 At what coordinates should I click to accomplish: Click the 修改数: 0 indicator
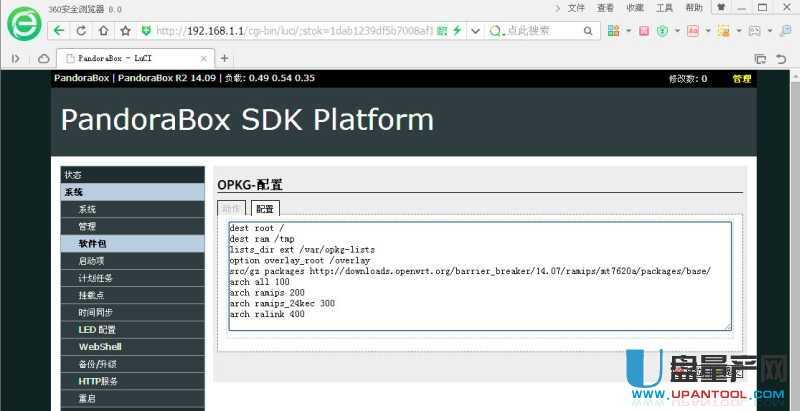[x=688, y=79]
